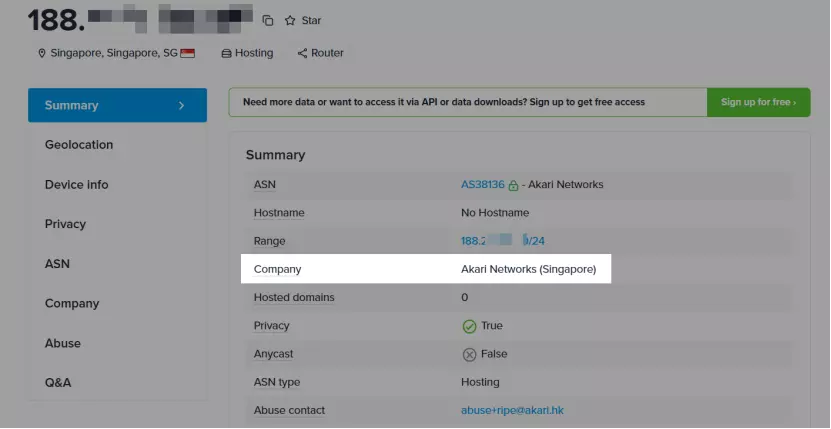Click the green lock icon next to AS38136
This screenshot has height=429, width=831.
(513, 185)
